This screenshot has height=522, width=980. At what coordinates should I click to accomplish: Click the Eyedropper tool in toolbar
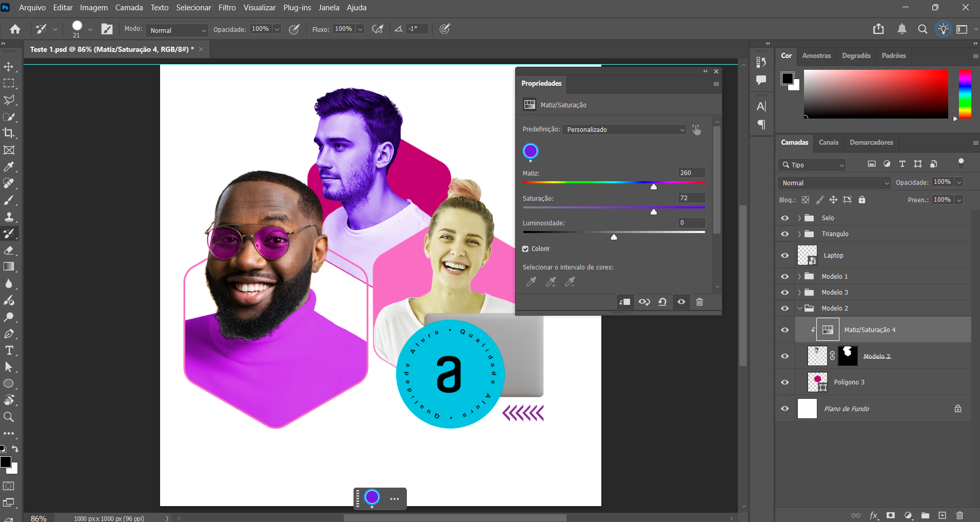point(9,167)
